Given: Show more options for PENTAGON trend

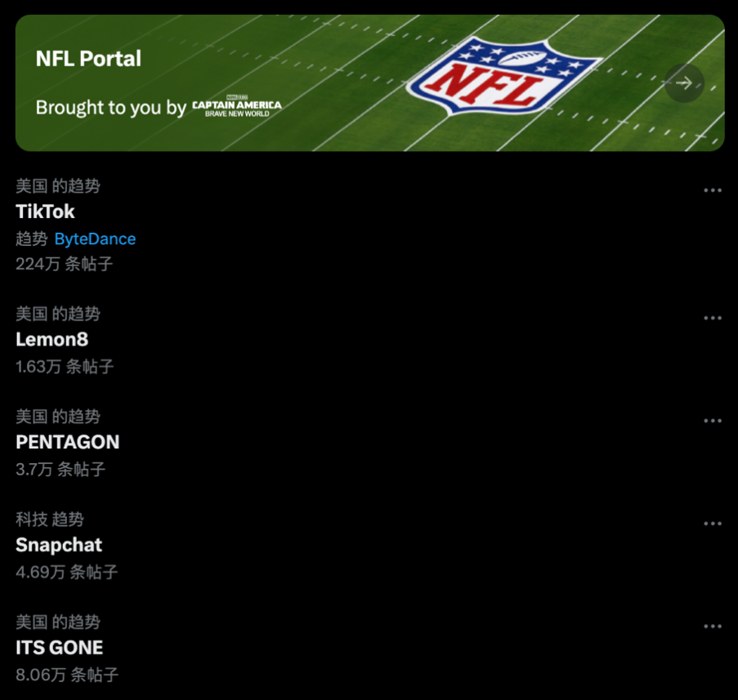Looking at the screenshot, I should (713, 421).
